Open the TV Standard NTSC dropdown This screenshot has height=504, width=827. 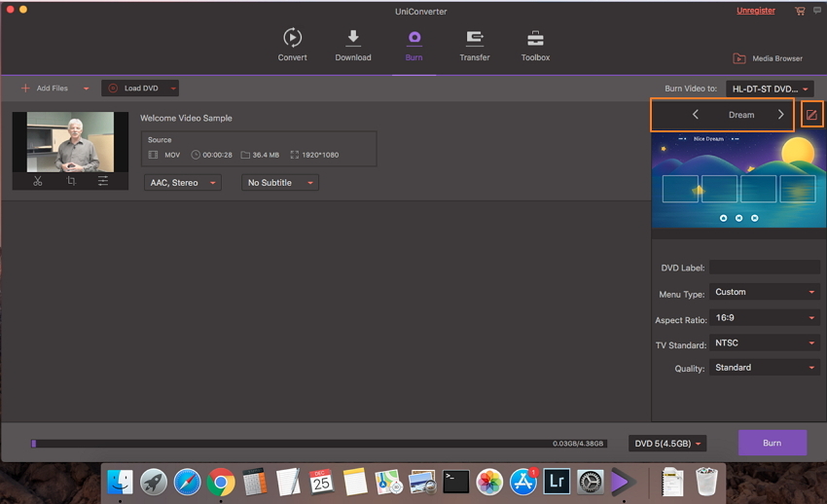coord(764,342)
